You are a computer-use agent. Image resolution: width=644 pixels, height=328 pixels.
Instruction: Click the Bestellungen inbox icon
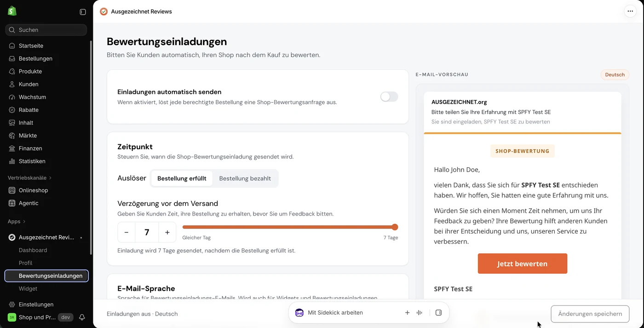12,59
